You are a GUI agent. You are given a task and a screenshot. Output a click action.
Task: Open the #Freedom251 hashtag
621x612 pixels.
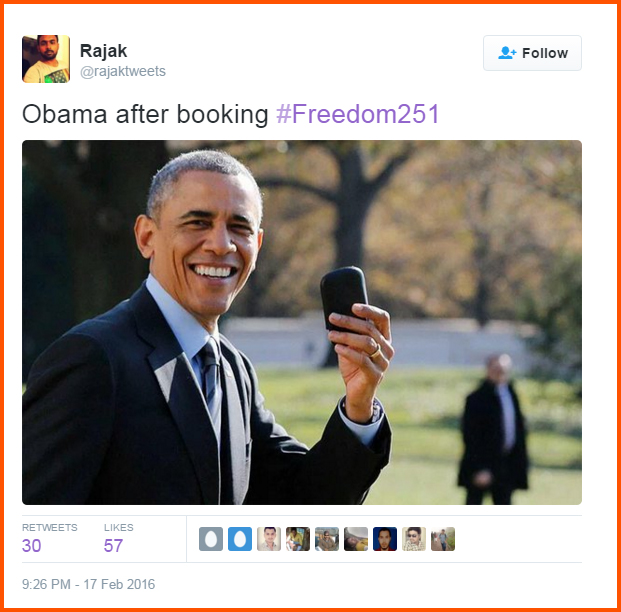358,114
